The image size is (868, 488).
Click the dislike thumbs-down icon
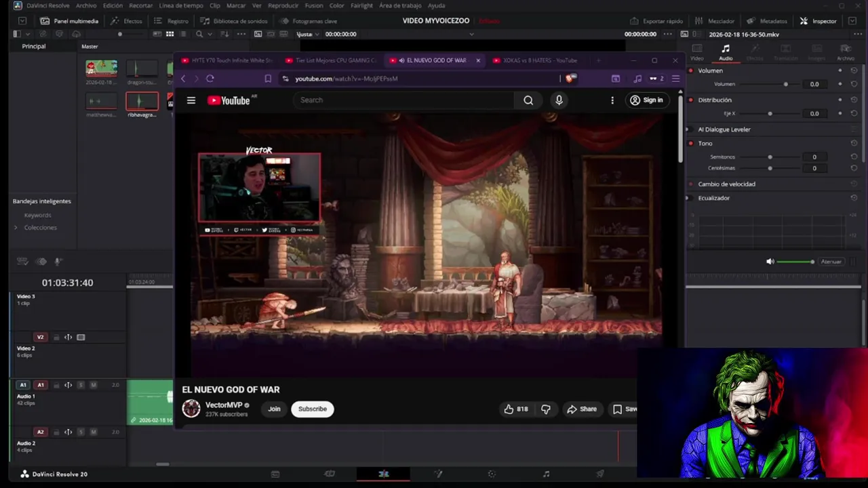(x=546, y=409)
